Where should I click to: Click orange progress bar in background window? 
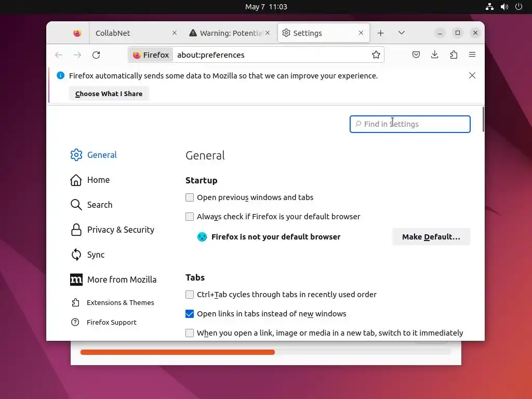pyautogui.click(x=178, y=352)
